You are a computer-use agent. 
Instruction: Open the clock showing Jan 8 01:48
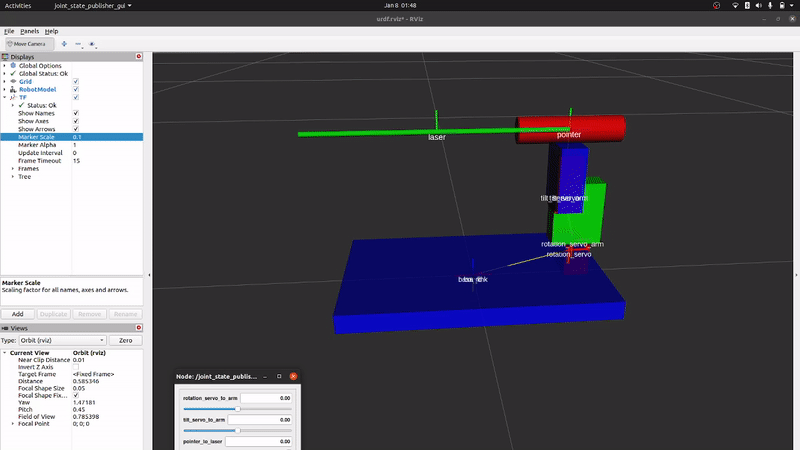[400, 6]
